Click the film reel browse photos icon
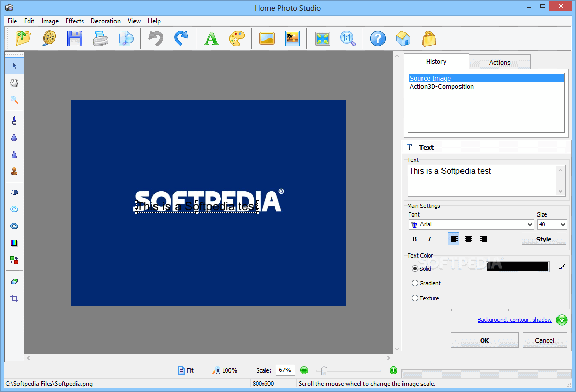The image size is (576, 392). click(x=49, y=38)
